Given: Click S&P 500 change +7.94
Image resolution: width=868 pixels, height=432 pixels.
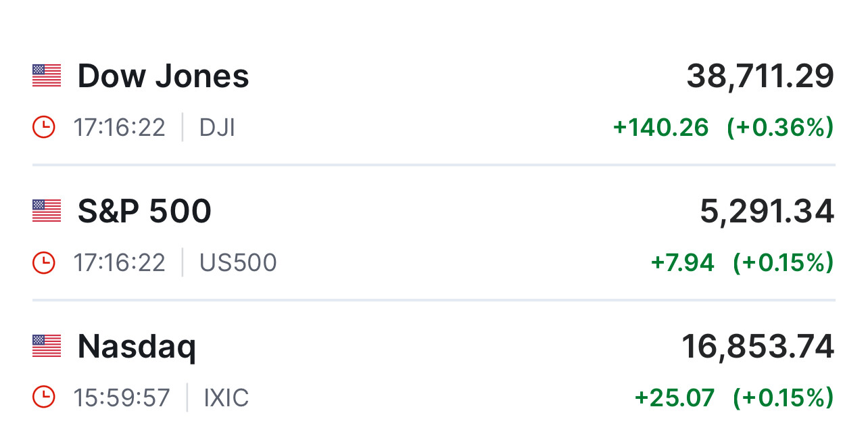Looking at the screenshot, I should click(681, 262).
